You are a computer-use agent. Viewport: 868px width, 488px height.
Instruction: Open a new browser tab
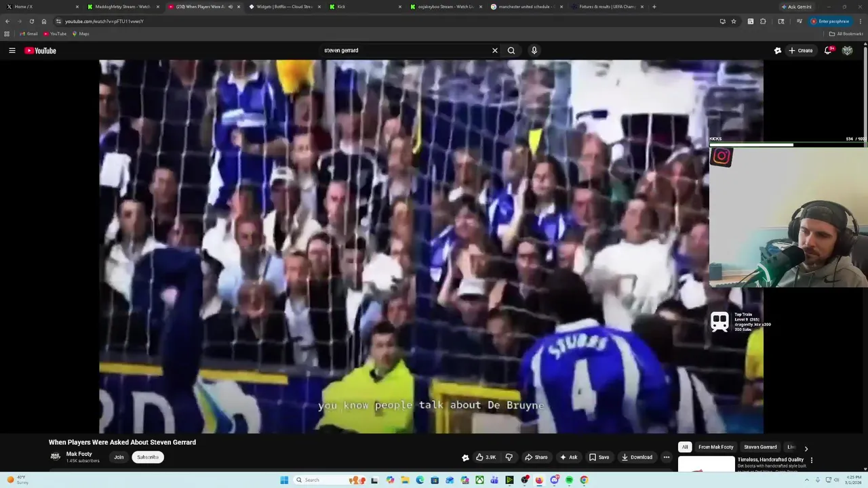tap(654, 7)
